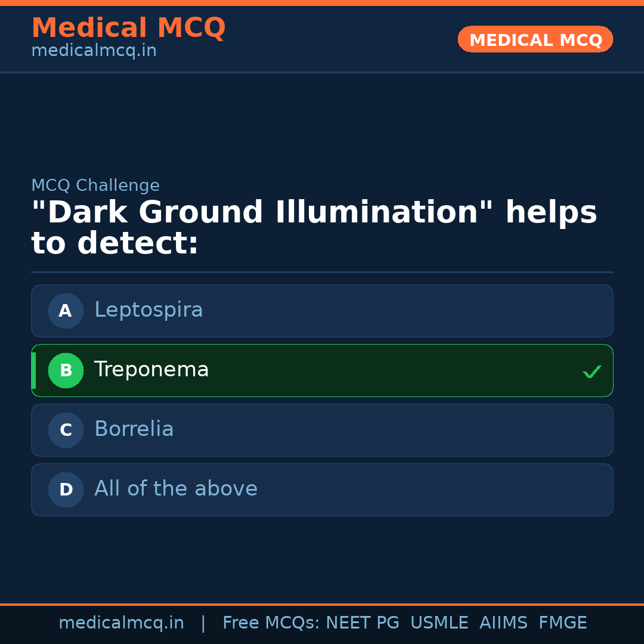Screen dimensions: 644x644
Task: Click the green letter B circle
Action: coord(66,370)
